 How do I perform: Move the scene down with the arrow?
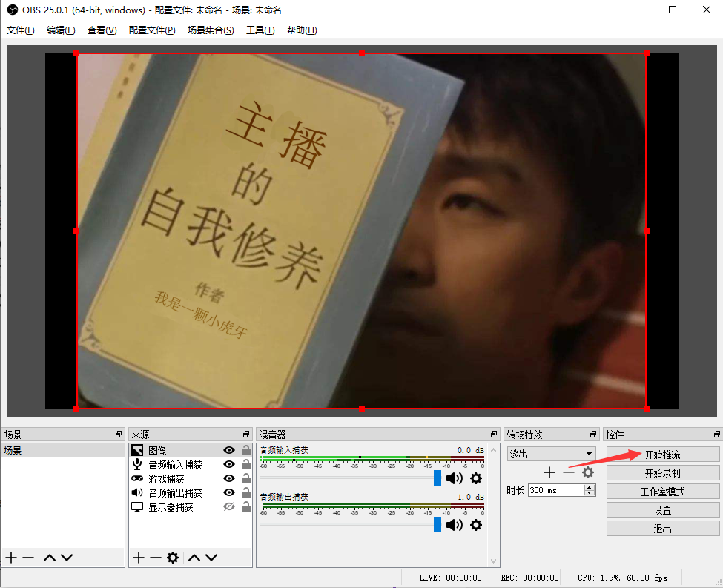[x=67, y=558]
